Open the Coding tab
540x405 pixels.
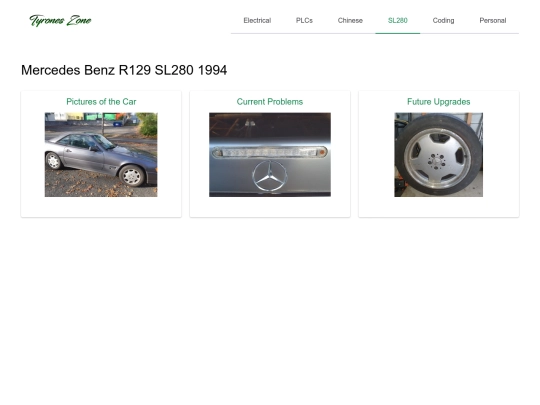tap(443, 21)
